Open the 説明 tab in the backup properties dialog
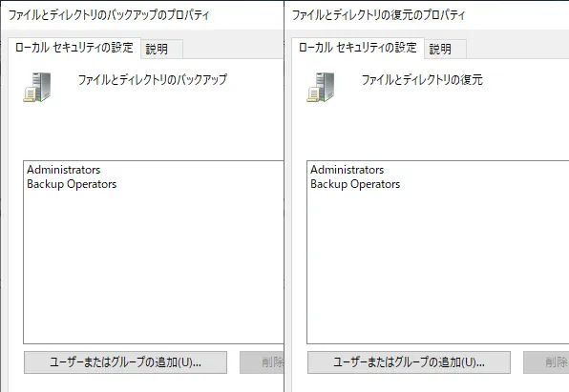This screenshot has height=392, width=569. pos(162,49)
